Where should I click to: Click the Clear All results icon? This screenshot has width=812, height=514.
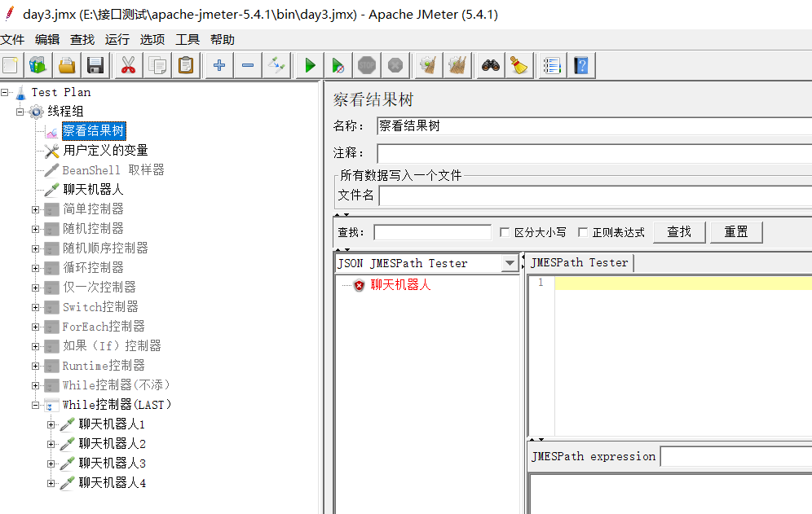[x=457, y=66]
